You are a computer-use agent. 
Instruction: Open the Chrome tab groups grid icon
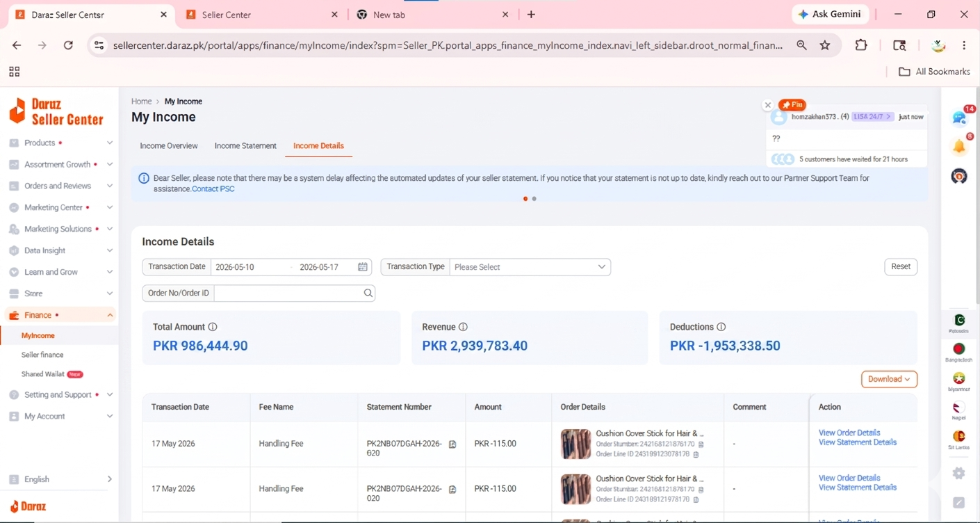point(14,72)
